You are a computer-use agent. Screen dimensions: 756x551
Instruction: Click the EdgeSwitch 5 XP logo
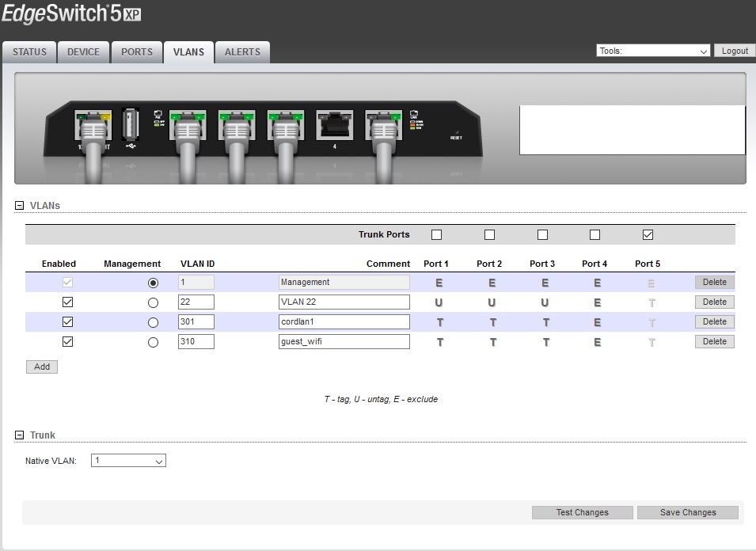(x=71, y=13)
